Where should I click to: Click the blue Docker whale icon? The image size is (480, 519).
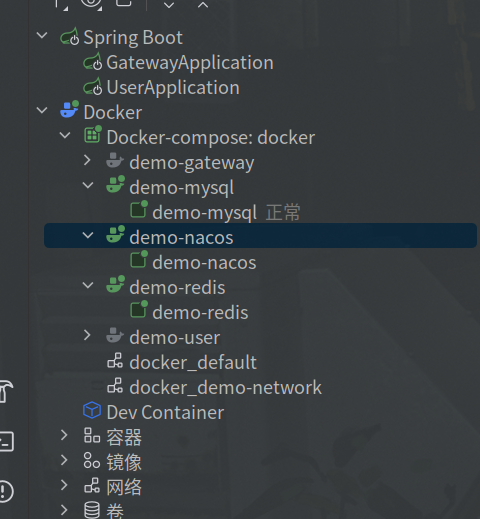[x=70, y=109]
